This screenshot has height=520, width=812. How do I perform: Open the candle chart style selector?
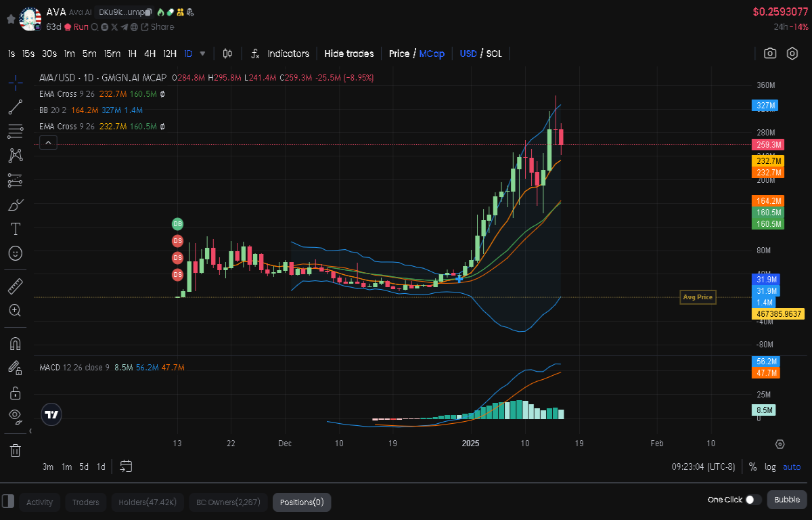228,53
